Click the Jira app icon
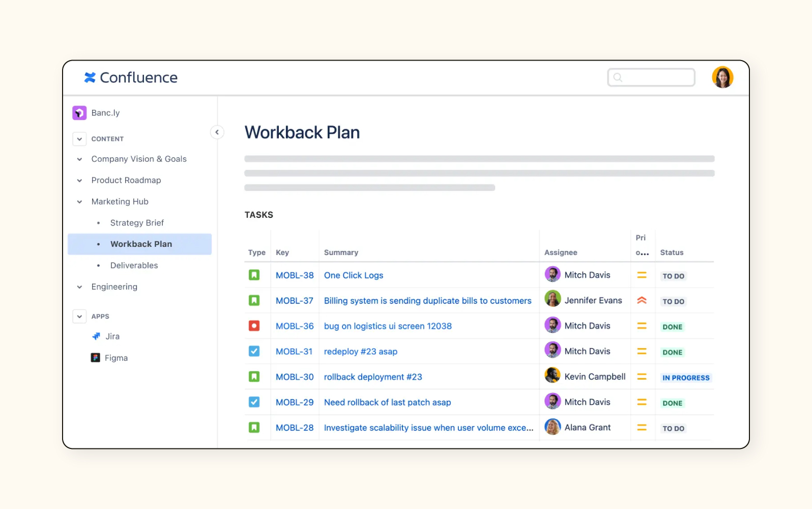812x509 pixels. click(x=96, y=336)
